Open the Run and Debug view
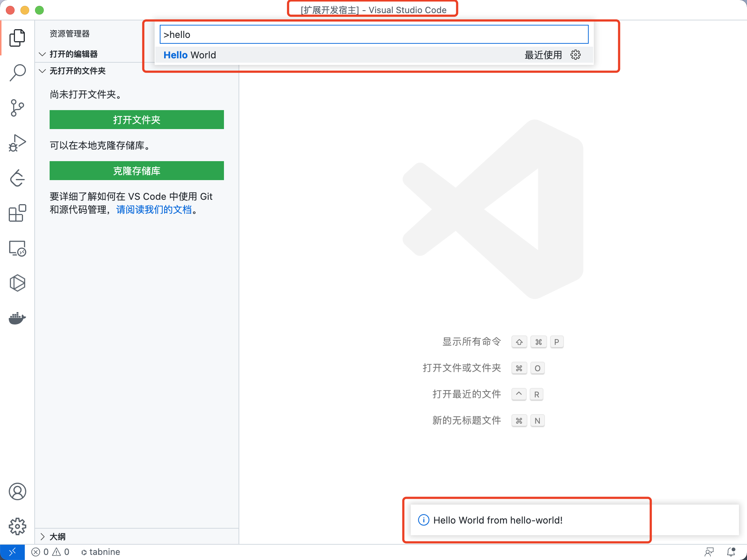This screenshot has height=560, width=747. click(x=17, y=143)
